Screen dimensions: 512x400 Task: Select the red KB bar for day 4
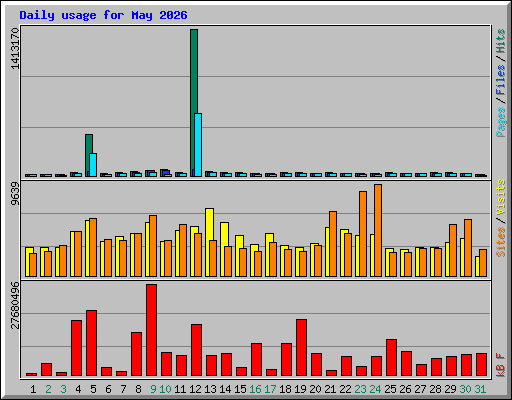point(76,348)
